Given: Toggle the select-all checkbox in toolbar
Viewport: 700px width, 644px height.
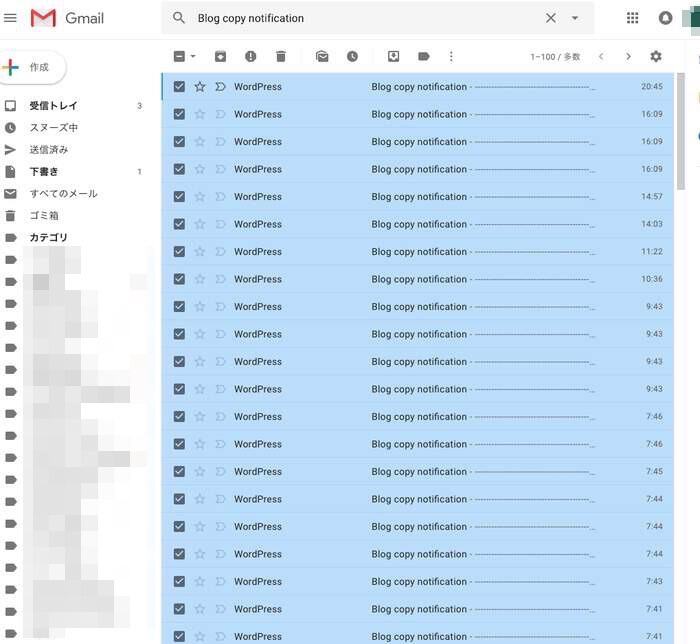Looking at the screenshot, I should (x=179, y=57).
